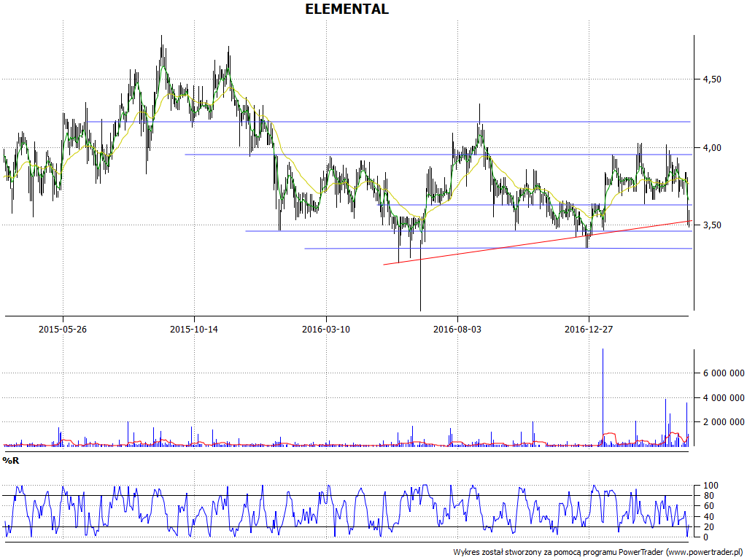Click the 100 level on %R axis

click(x=711, y=486)
